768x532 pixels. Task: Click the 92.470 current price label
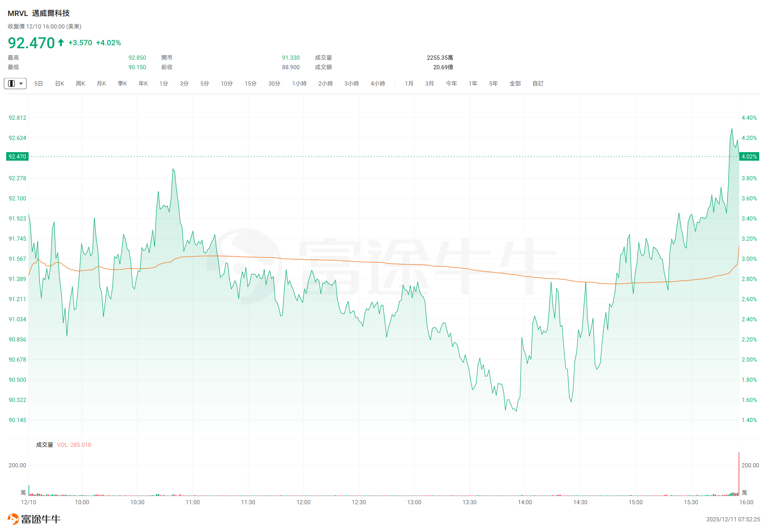pyautogui.click(x=18, y=156)
